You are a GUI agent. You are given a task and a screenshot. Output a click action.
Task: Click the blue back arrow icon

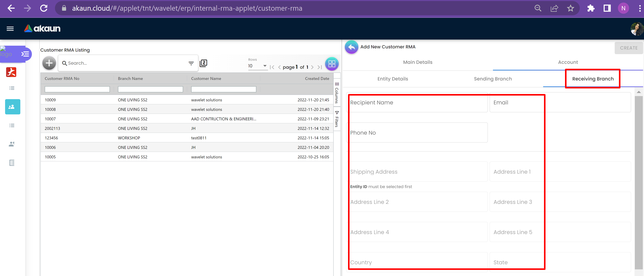click(351, 47)
